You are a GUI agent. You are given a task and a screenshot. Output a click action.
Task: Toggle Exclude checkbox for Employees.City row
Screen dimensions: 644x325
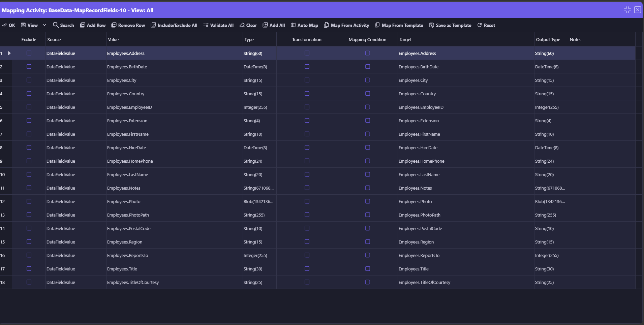29,80
